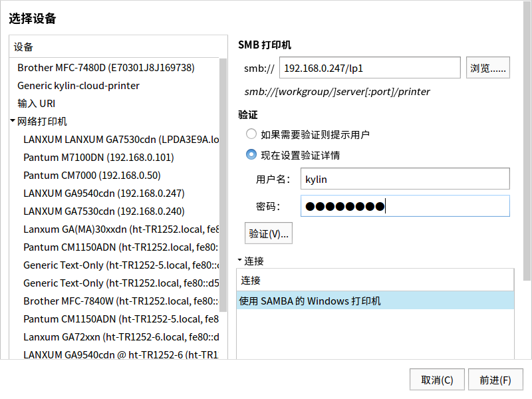This screenshot has width=532, height=399.
Task: Click the 取消(C) cancel button
Action: tap(437, 380)
